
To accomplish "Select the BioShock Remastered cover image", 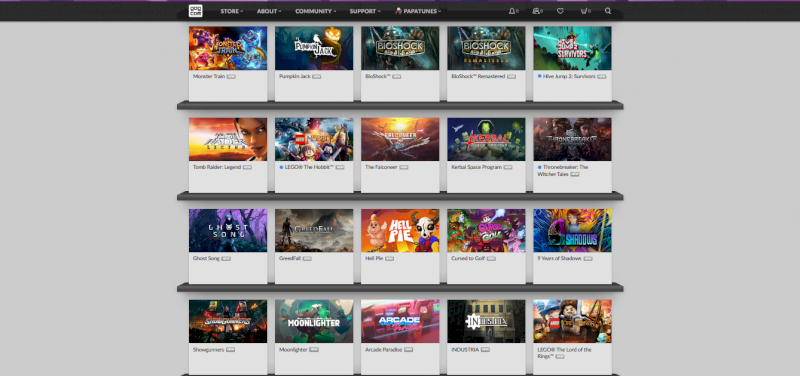I will coord(486,48).
